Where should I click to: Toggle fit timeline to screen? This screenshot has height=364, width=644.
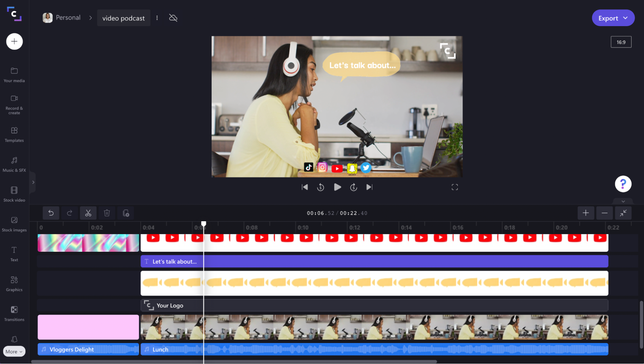623,213
